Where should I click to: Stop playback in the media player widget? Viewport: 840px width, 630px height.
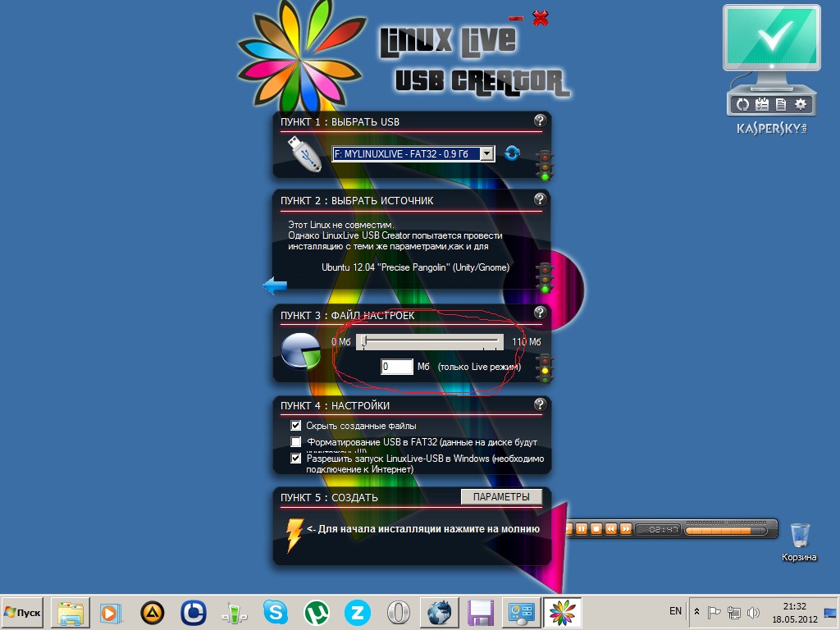pos(596,529)
